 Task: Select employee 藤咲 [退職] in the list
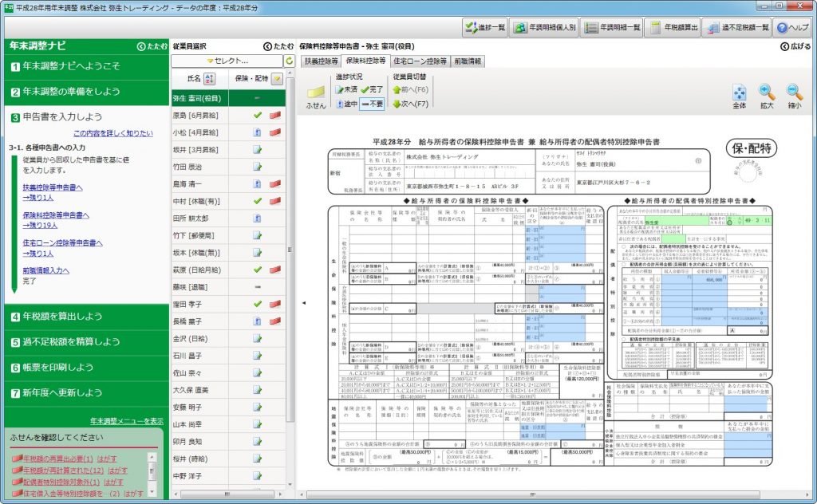(x=229, y=287)
